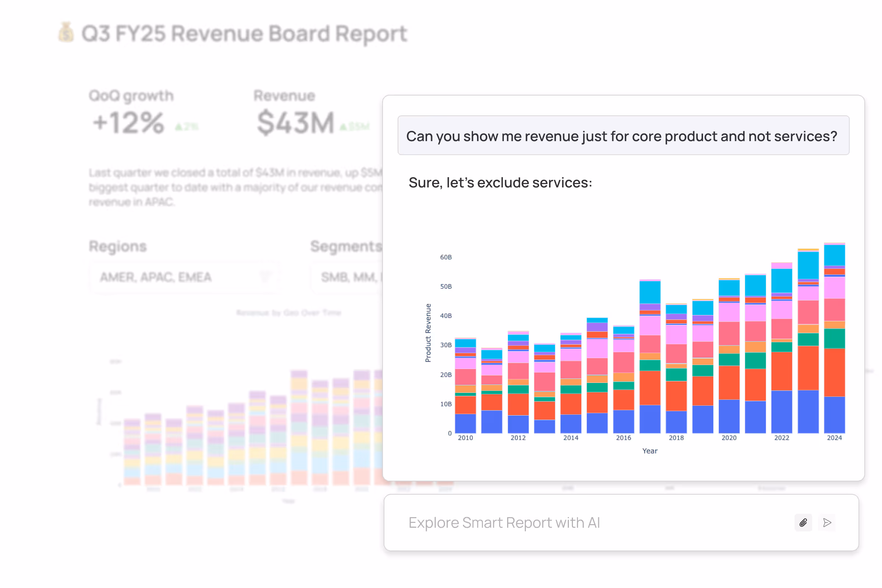The image size is (882, 588).
Task: Click the Year axis title under chart
Action: (649, 451)
